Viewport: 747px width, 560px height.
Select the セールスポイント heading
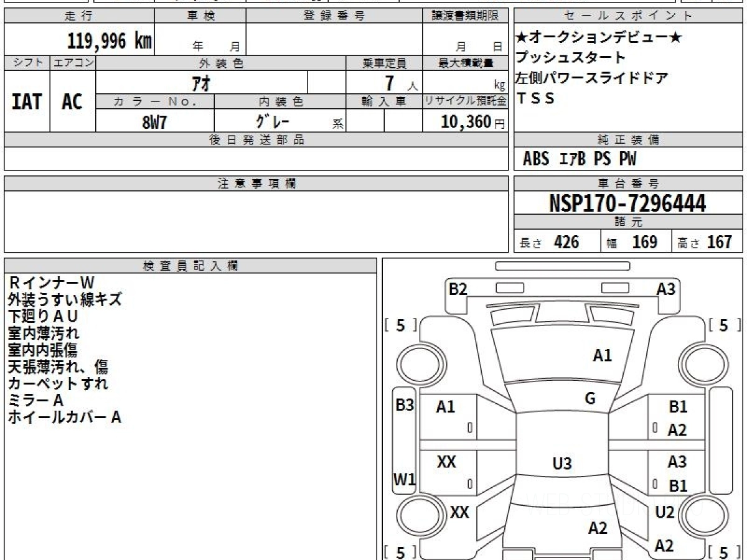629,16
